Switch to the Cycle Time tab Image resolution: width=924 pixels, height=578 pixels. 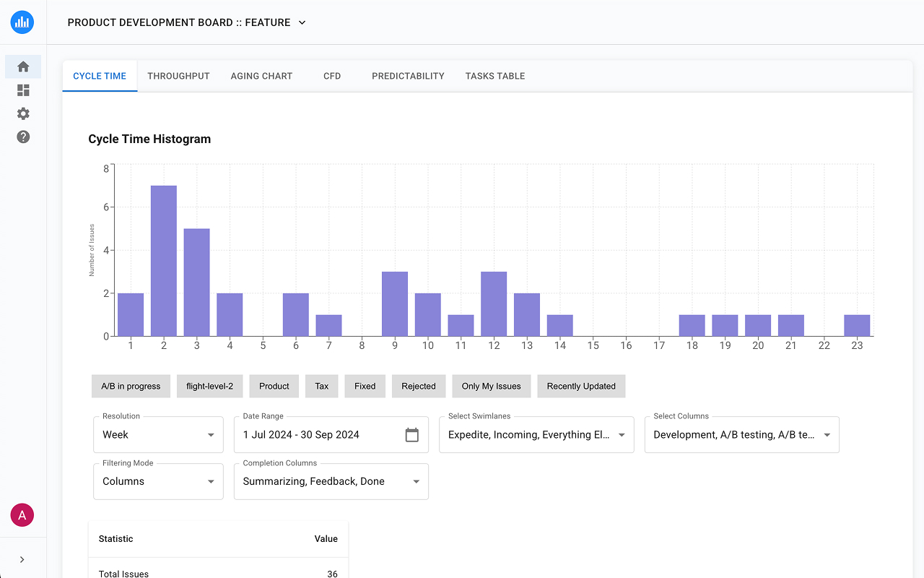[100, 76]
